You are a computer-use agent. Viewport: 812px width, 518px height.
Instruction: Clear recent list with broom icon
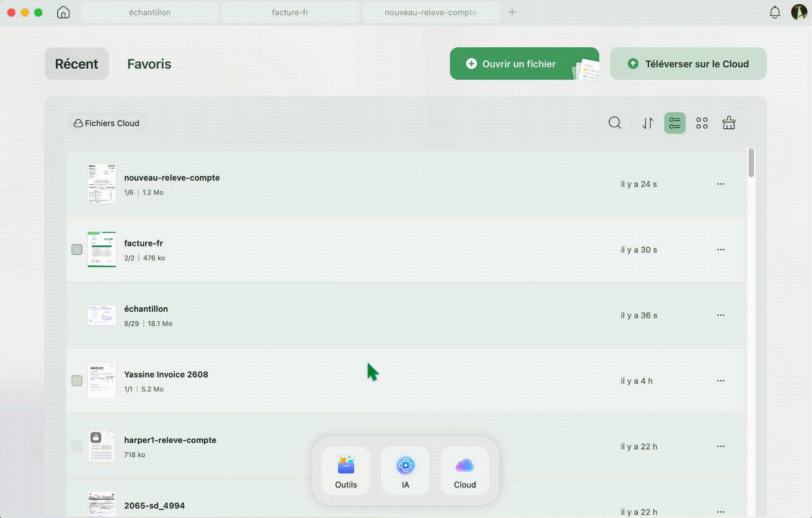tap(729, 123)
